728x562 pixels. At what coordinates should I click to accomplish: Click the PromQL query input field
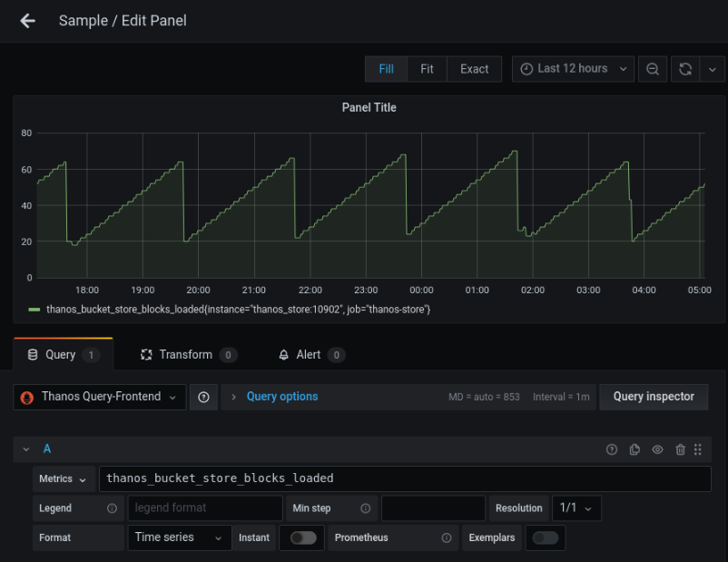click(405, 478)
